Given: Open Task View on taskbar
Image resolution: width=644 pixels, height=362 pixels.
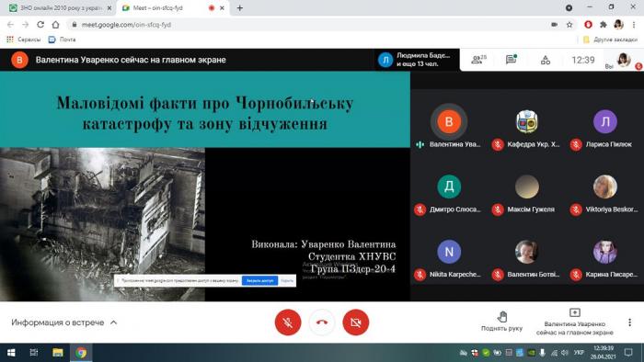Looking at the screenshot, I should coord(34,353).
